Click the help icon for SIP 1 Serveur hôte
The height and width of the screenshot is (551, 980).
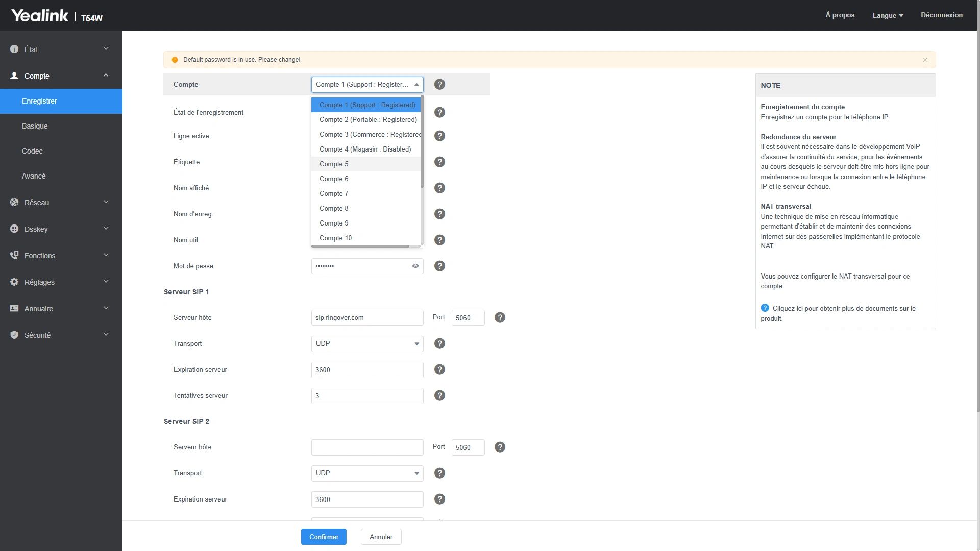pos(500,318)
